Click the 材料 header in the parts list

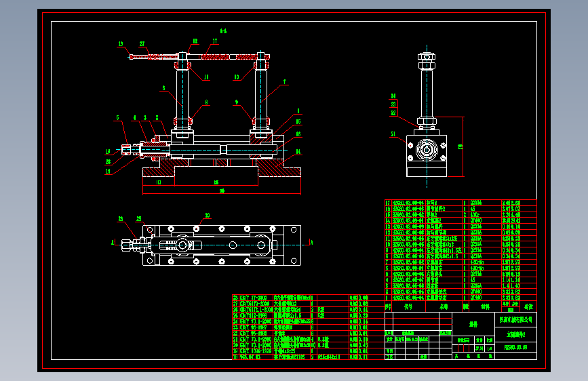(485, 306)
